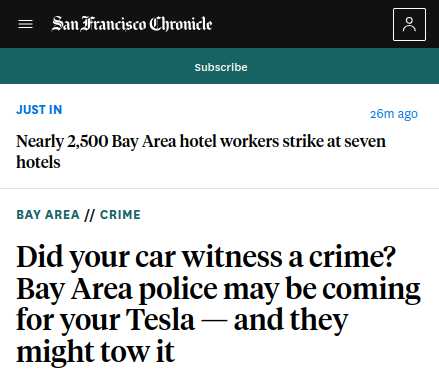This screenshot has width=439, height=379.
Task: Click 'Did your car witness a crime?' line
Action: (206, 257)
